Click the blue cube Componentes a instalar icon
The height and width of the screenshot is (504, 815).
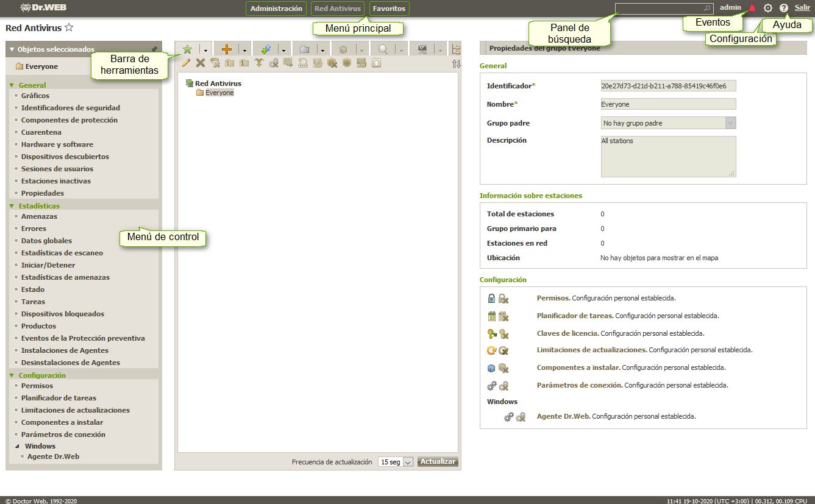[x=492, y=368]
